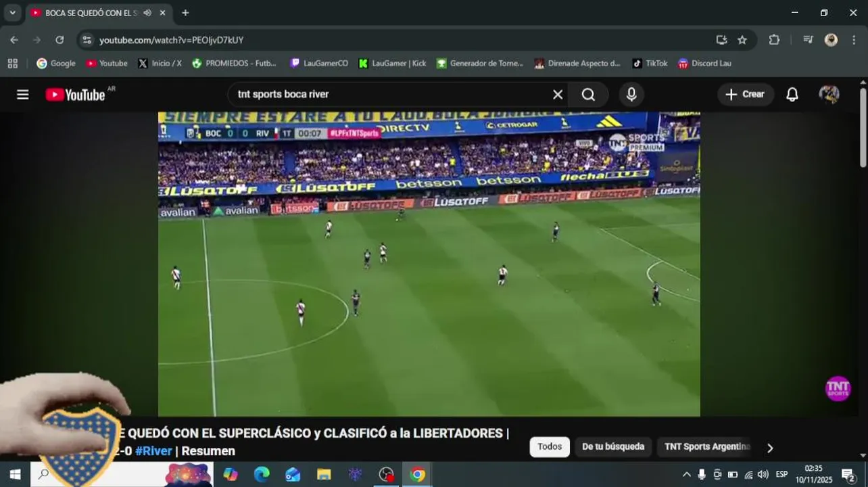Show hidden system tray icons
868x487 pixels.
(687, 475)
